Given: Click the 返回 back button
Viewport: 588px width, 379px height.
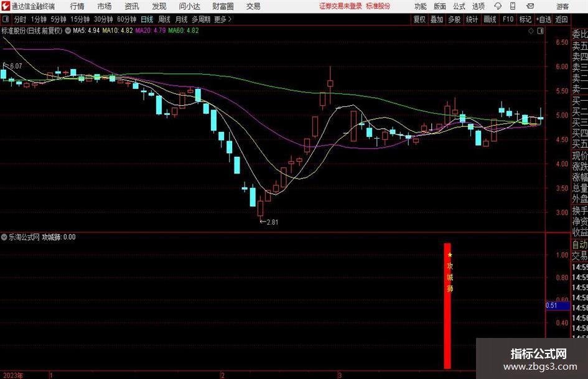Looking at the screenshot, I should coord(561,19).
